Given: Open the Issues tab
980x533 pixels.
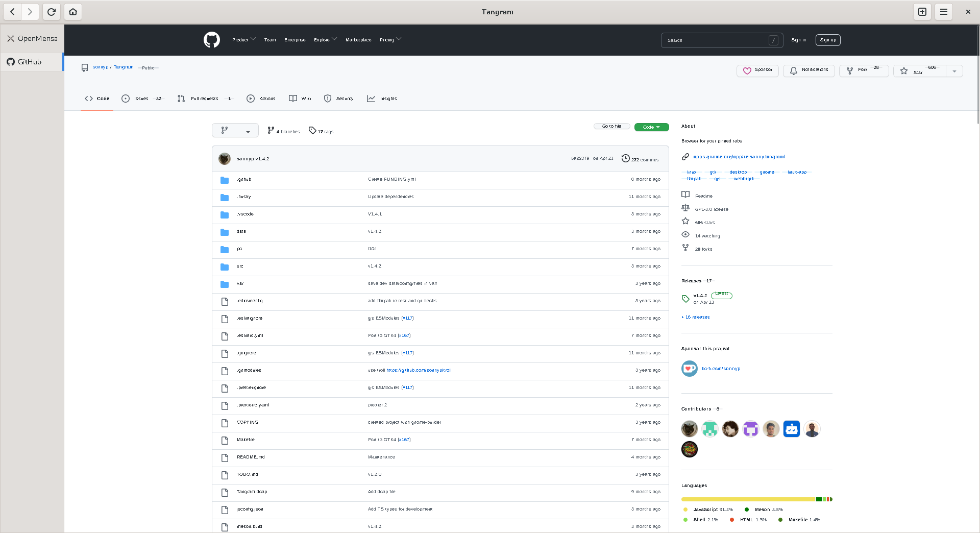Looking at the screenshot, I should 142,99.
